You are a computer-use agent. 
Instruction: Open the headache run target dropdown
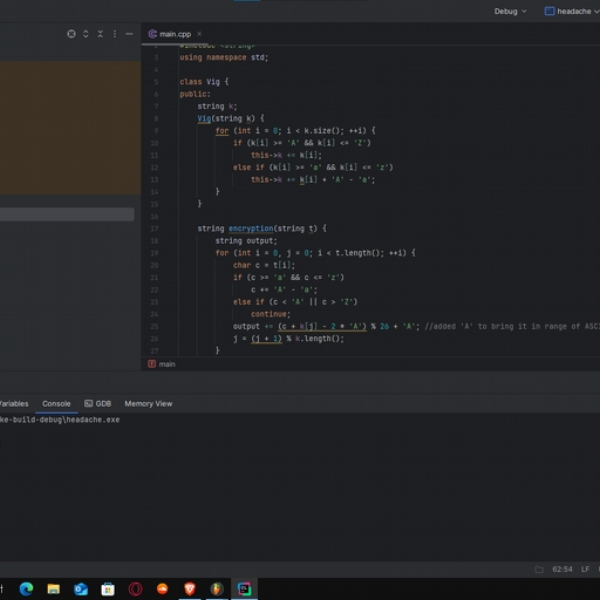click(x=571, y=11)
